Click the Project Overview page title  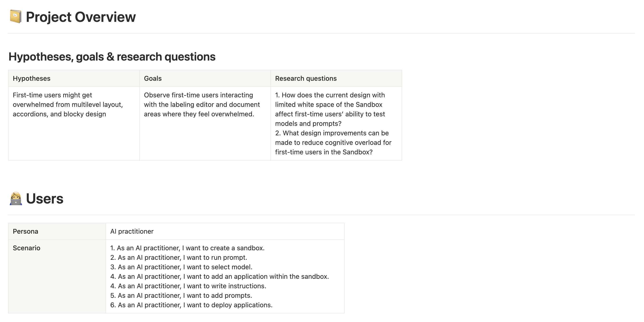pyautogui.click(x=81, y=17)
